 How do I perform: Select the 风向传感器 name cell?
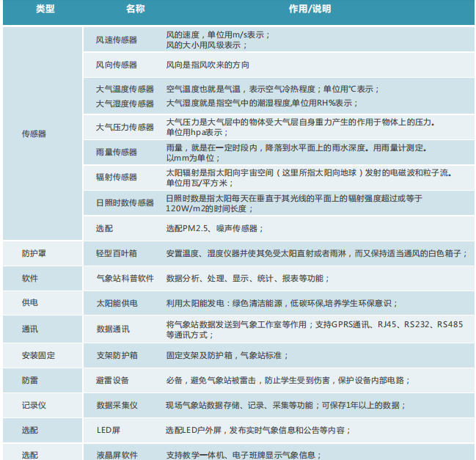[117, 65]
